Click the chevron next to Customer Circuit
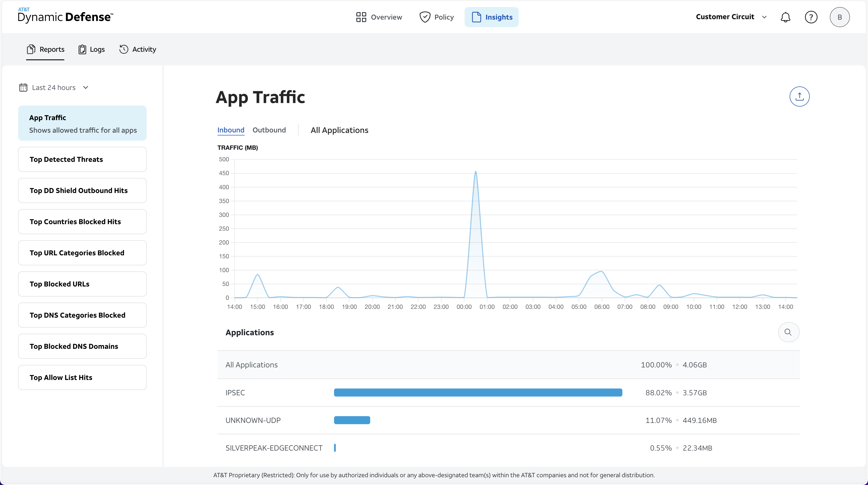This screenshot has height=485, width=868. (x=765, y=17)
